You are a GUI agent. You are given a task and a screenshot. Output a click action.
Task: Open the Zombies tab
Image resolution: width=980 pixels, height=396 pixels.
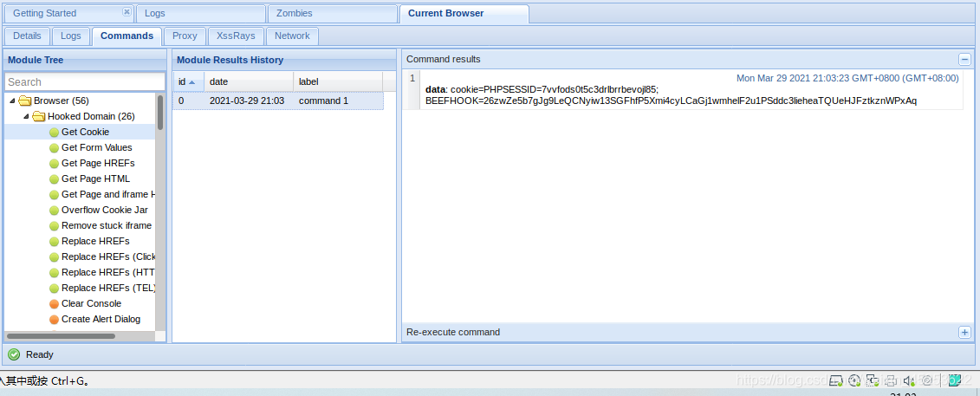[332, 13]
